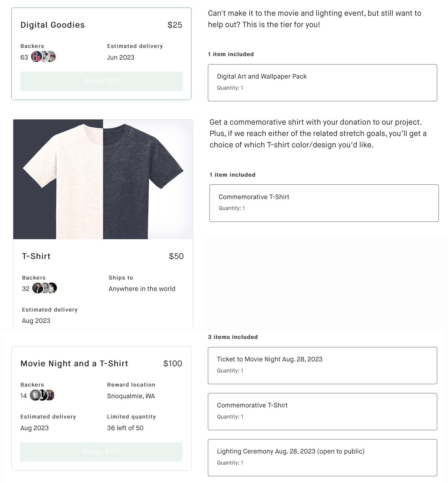
Task: Click Anywhere in the world shipping text
Action: [x=142, y=289]
